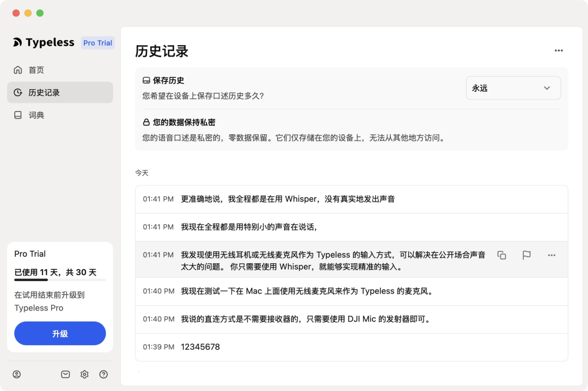Click the 您的数据保持私密 heading
This screenshot has width=588, height=391.
[x=184, y=122]
